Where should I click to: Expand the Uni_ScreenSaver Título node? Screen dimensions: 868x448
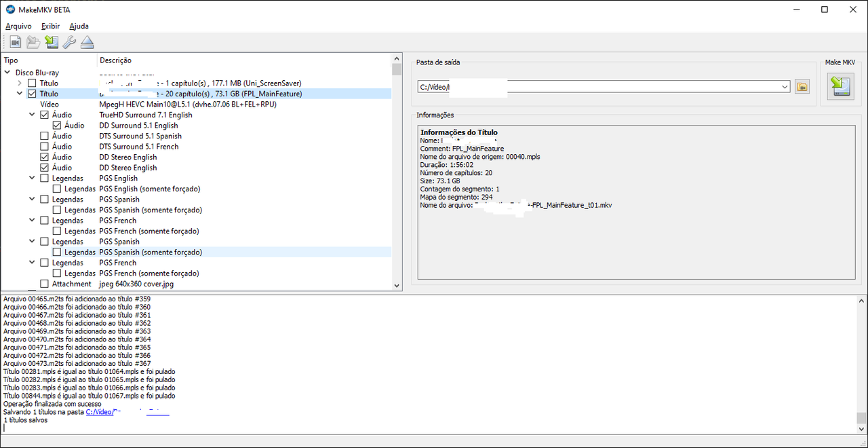(20, 83)
